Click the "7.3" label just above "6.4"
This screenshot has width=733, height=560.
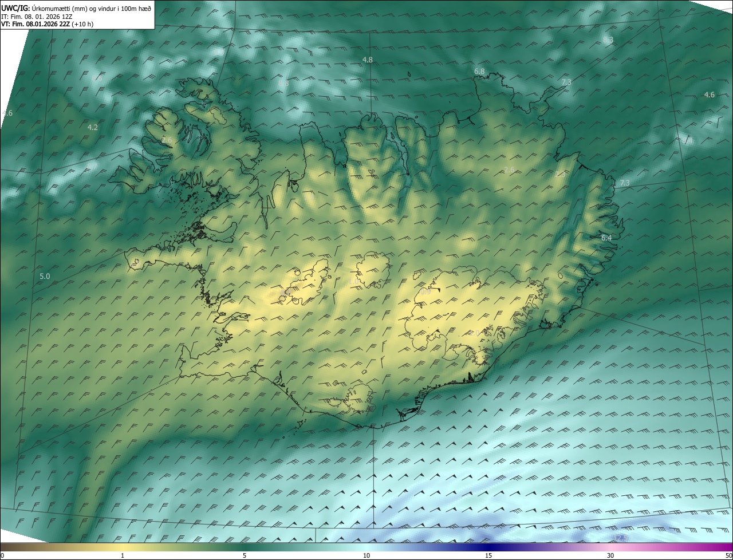(625, 183)
